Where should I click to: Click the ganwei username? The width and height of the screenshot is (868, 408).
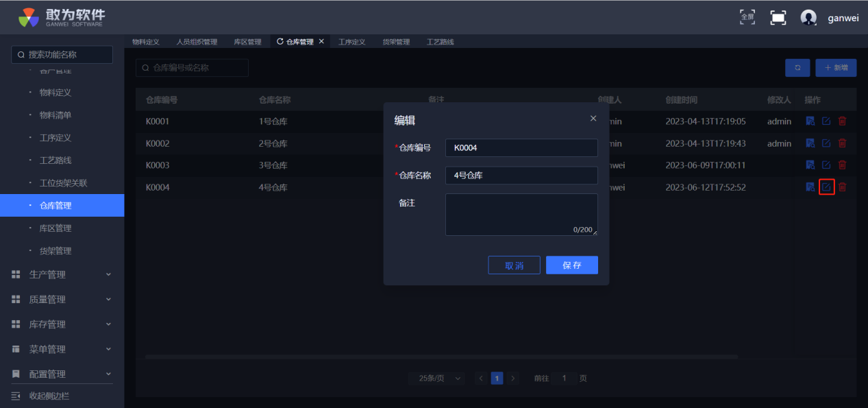coord(843,19)
